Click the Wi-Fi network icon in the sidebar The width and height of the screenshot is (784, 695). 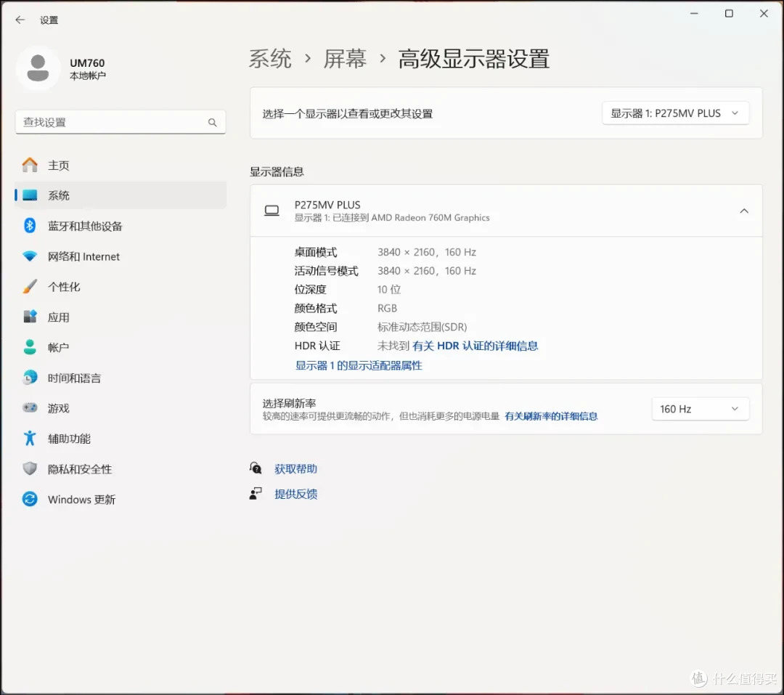(x=30, y=256)
